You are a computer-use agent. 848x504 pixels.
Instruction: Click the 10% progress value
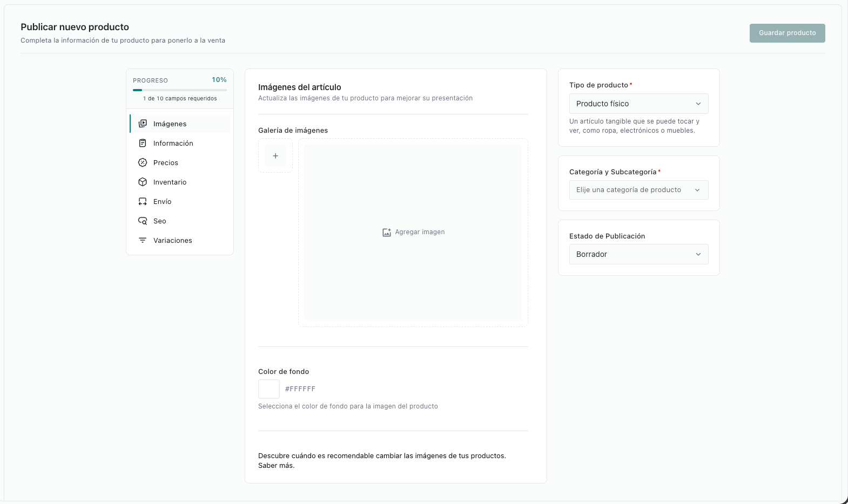219,80
